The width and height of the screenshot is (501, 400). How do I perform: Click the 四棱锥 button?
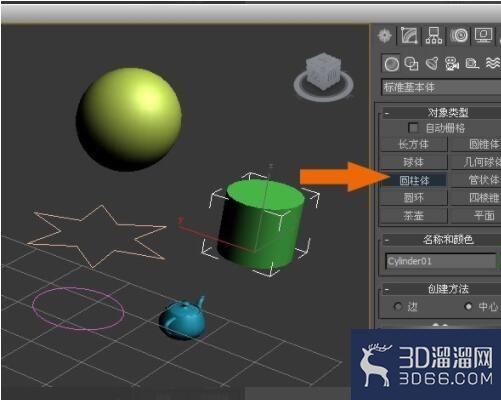[476, 198]
